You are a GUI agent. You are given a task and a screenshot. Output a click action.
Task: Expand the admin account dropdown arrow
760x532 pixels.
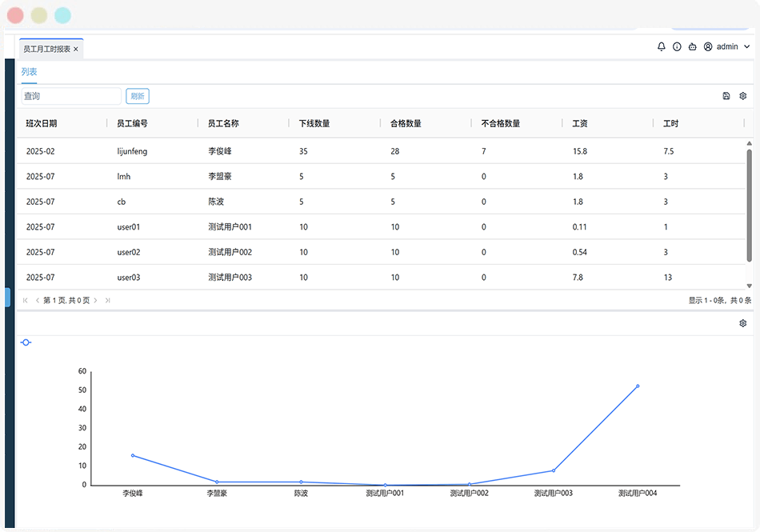(x=746, y=47)
